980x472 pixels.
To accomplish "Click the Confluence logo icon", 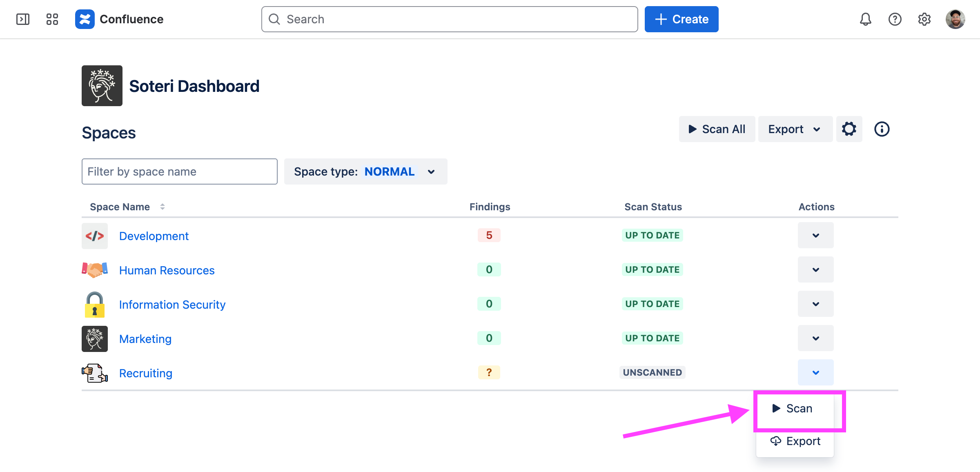I will pos(85,19).
